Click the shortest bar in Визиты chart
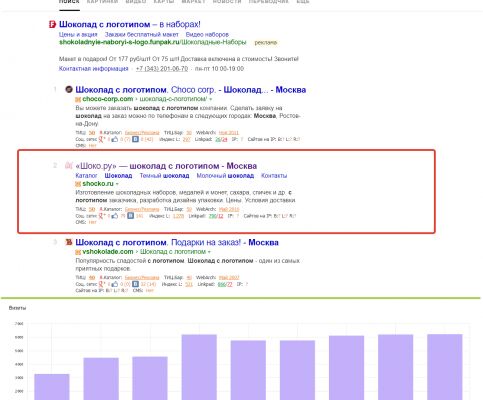Viewport: 483px width, 400px height. [52, 387]
